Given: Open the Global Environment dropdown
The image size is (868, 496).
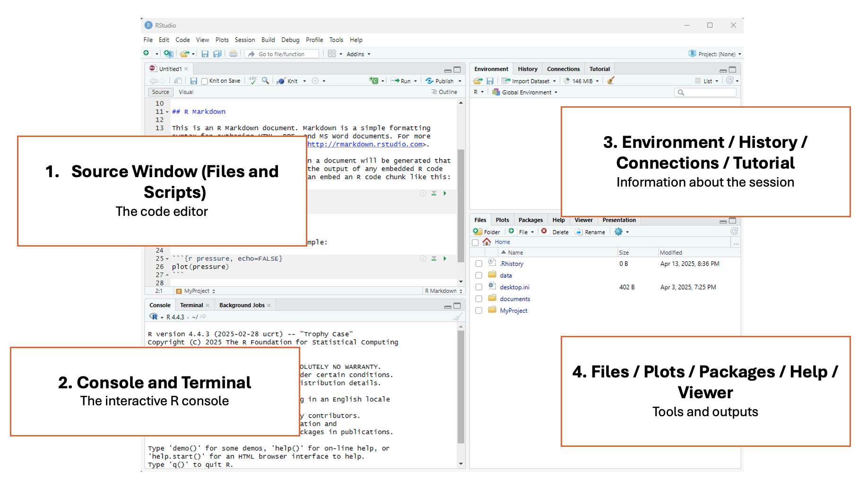Looking at the screenshot, I should pos(526,93).
